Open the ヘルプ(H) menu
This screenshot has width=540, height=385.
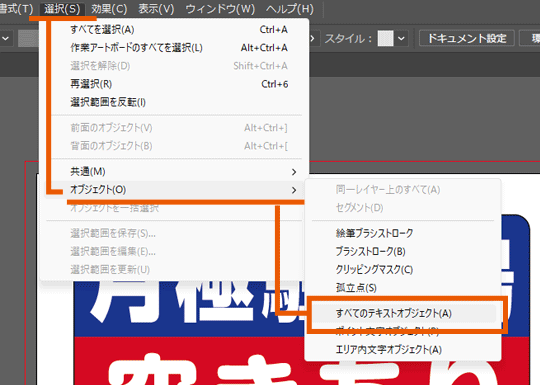289,9
